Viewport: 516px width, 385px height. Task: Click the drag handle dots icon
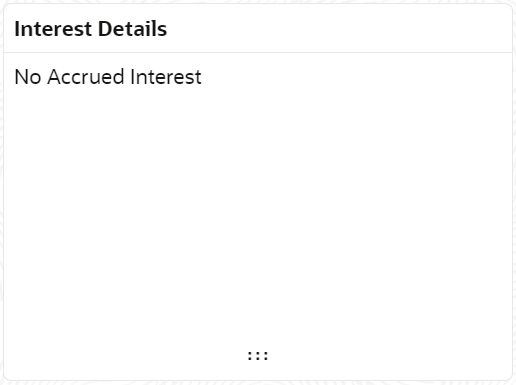click(x=258, y=356)
